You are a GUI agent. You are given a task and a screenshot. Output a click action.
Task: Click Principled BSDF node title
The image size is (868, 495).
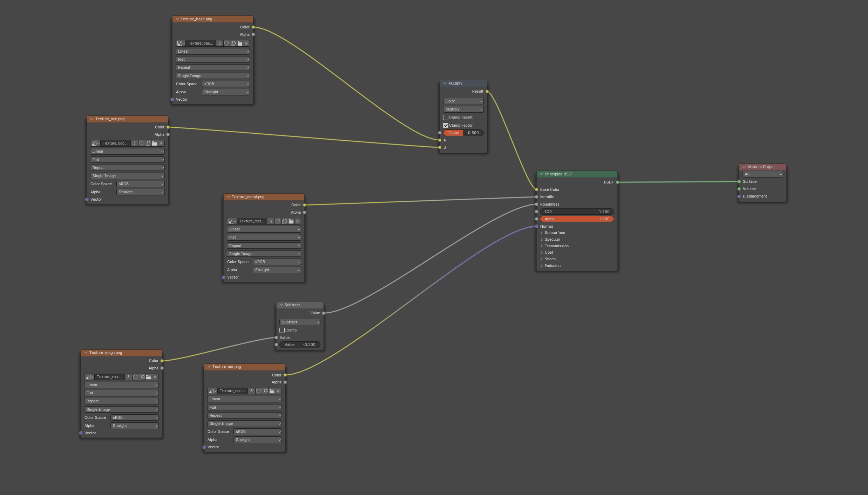pos(559,174)
